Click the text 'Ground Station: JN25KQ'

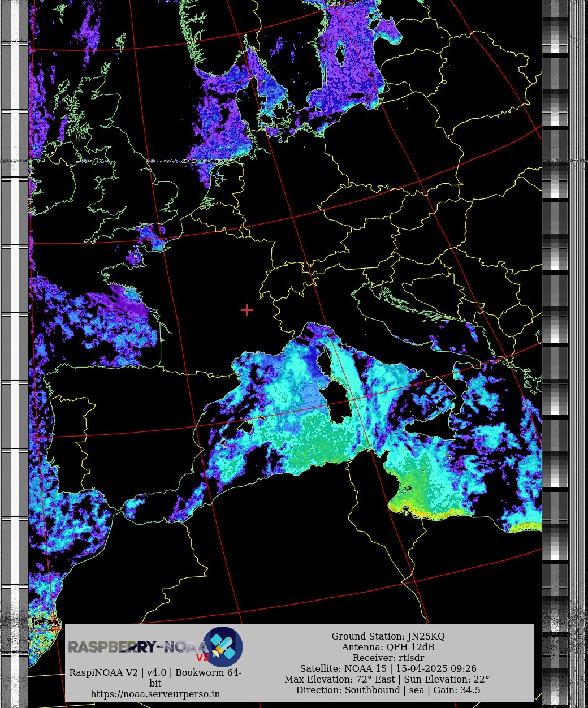tap(388, 636)
